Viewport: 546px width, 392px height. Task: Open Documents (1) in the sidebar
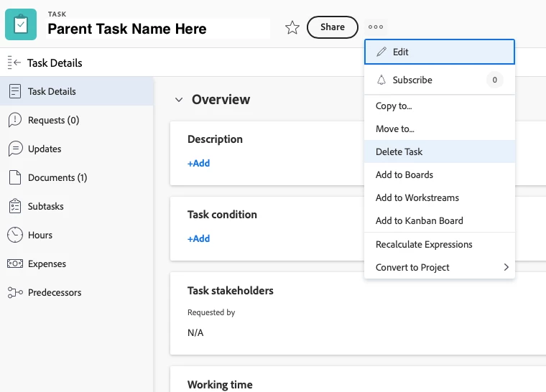click(57, 177)
